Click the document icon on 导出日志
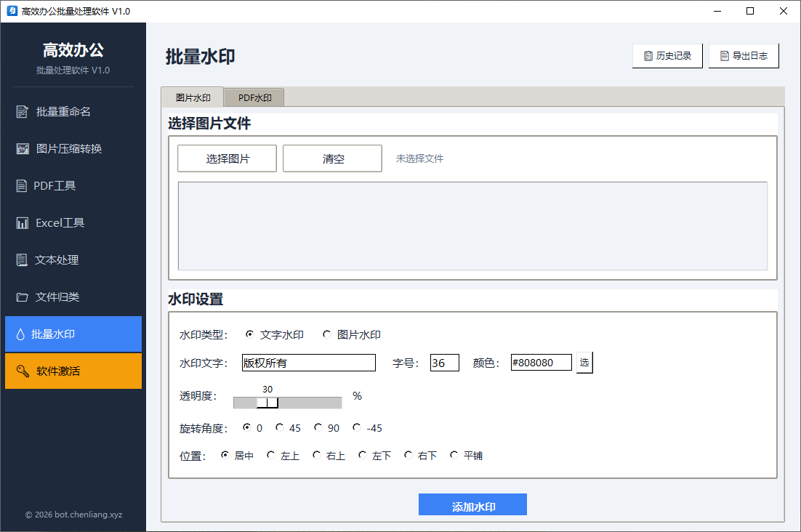801x532 pixels. (x=725, y=56)
